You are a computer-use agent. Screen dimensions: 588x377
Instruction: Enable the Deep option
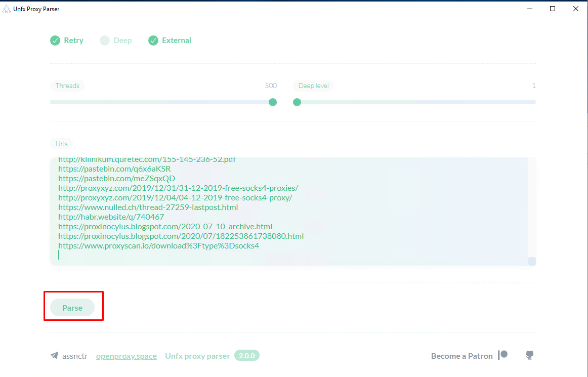(105, 40)
